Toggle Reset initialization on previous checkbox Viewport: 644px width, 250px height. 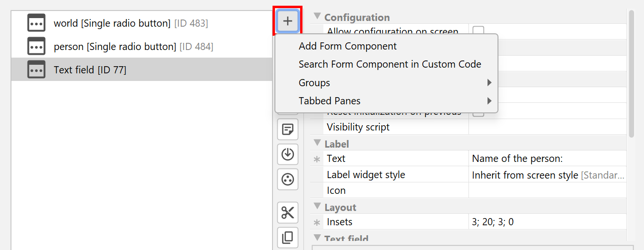(478, 113)
